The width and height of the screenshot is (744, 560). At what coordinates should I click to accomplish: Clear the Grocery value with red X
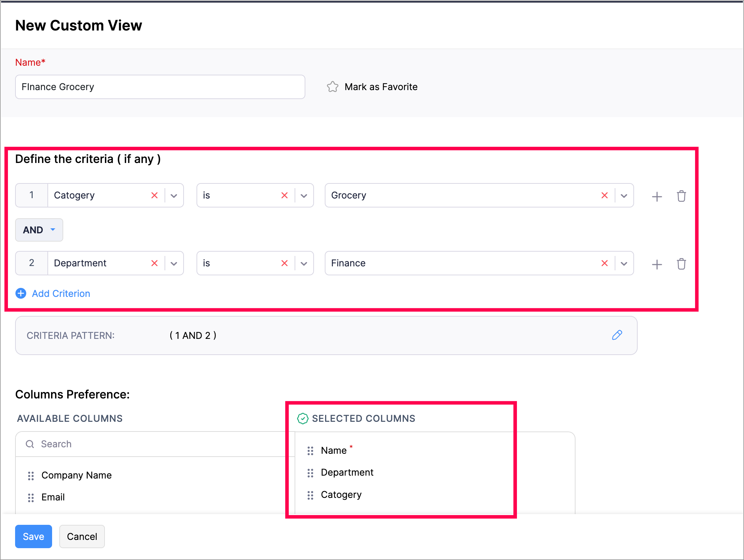coord(604,195)
